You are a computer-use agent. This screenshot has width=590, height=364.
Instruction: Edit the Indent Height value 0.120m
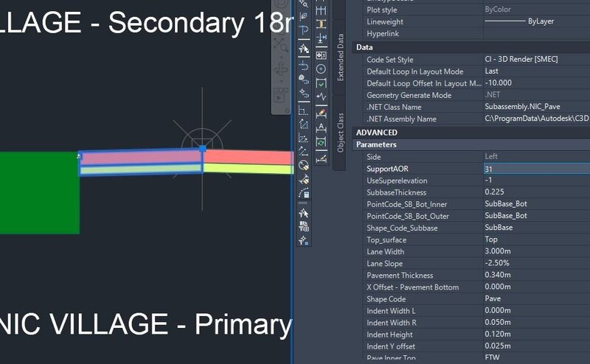pyautogui.click(x=537, y=335)
